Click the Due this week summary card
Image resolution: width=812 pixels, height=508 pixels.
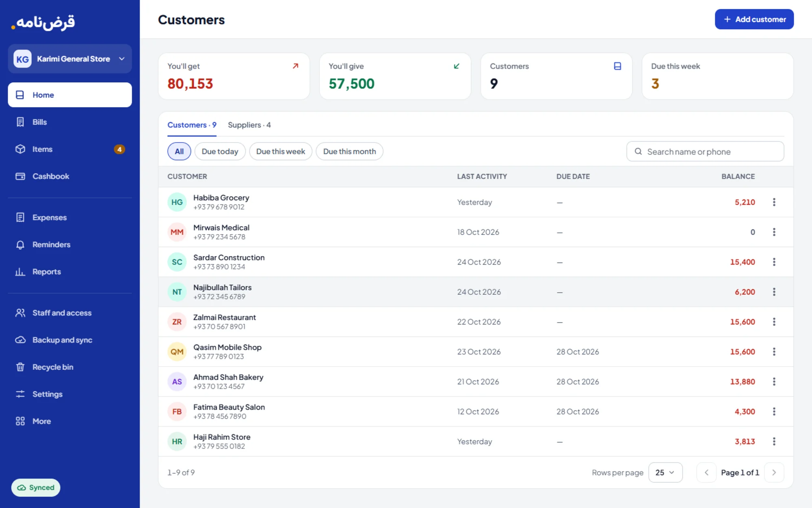point(717,76)
